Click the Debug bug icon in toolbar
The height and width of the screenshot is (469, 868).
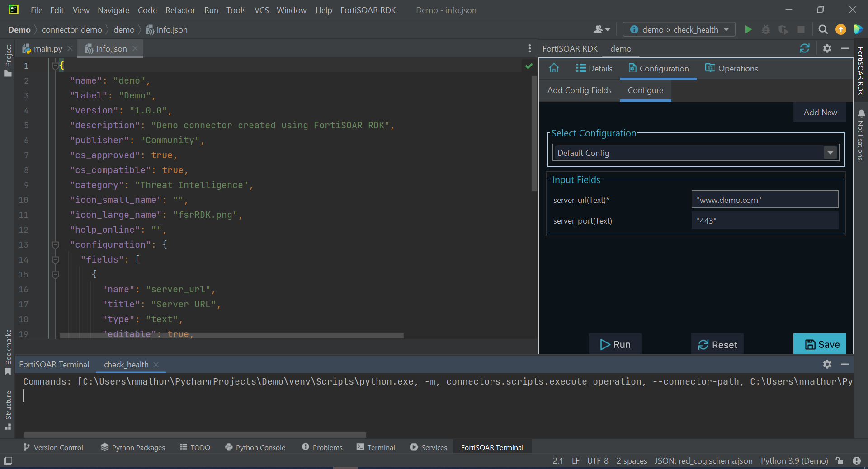pyautogui.click(x=765, y=29)
